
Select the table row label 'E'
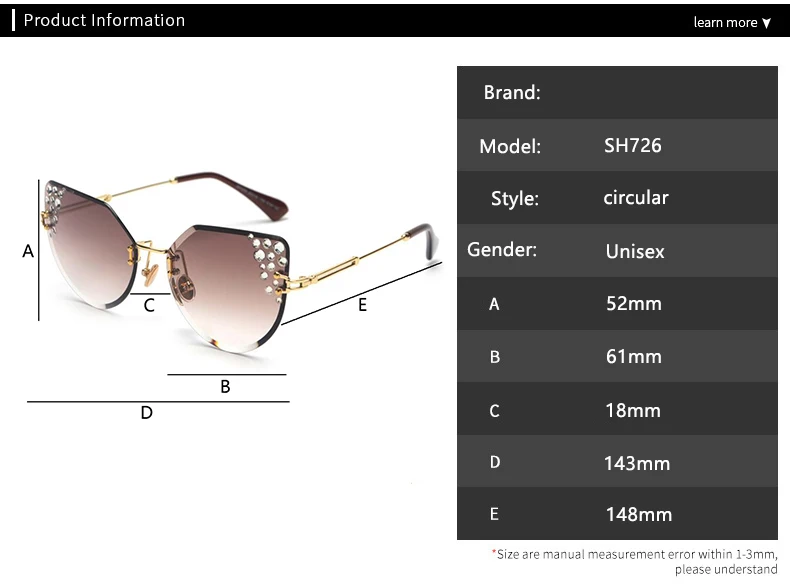494,514
